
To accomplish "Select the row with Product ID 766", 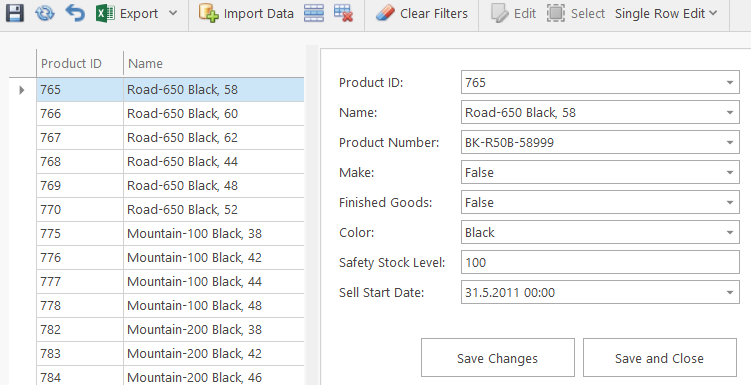I will [x=171, y=113].
